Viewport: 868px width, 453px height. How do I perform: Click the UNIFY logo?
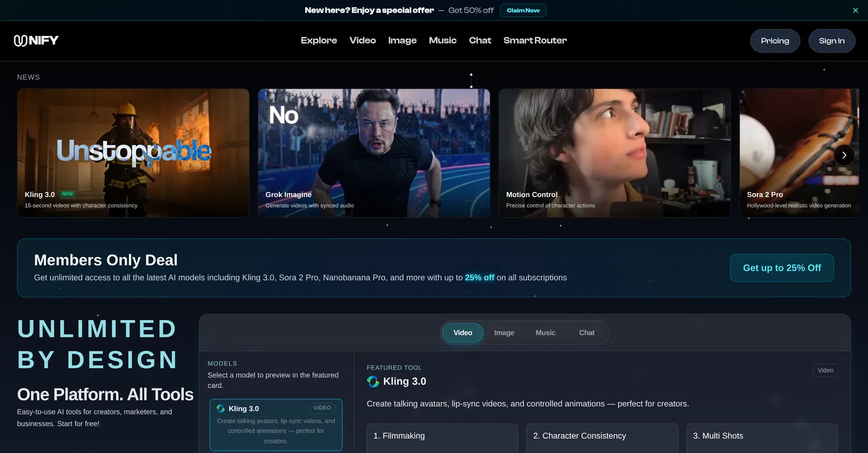(x=36, y=41)
